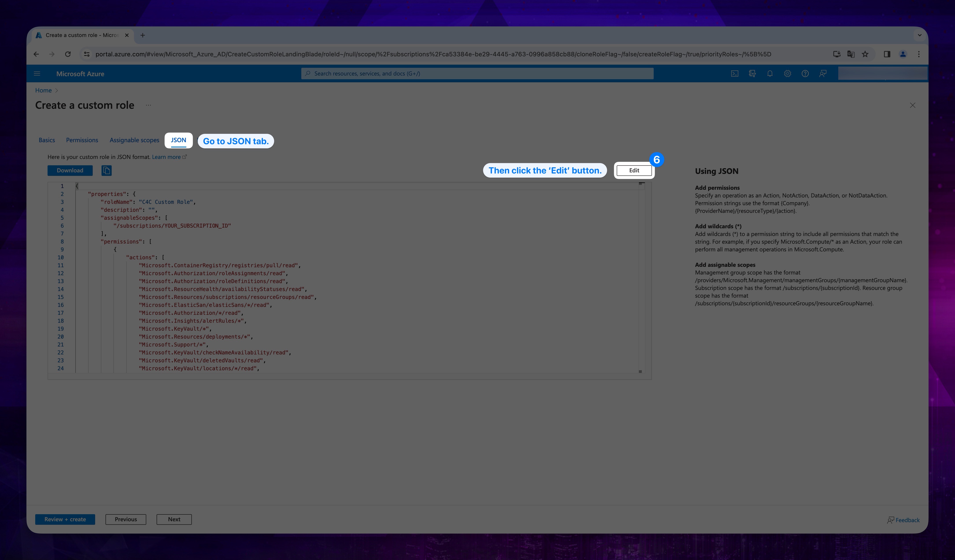955x560 pixels.
Task: Click the Previous button
Action: click(x=126, y=519)
